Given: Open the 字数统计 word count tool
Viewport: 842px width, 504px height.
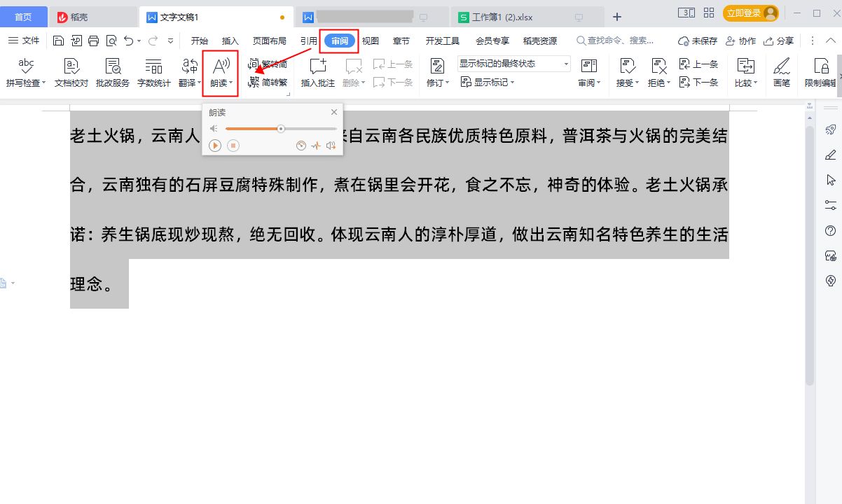Looking at the screenshot, I should click(x=153, y=72).
